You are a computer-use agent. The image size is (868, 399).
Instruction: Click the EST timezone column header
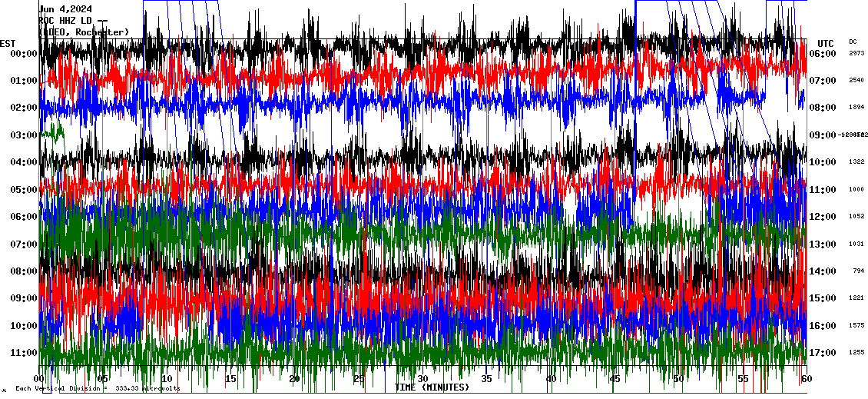click(x=8, y=43)
